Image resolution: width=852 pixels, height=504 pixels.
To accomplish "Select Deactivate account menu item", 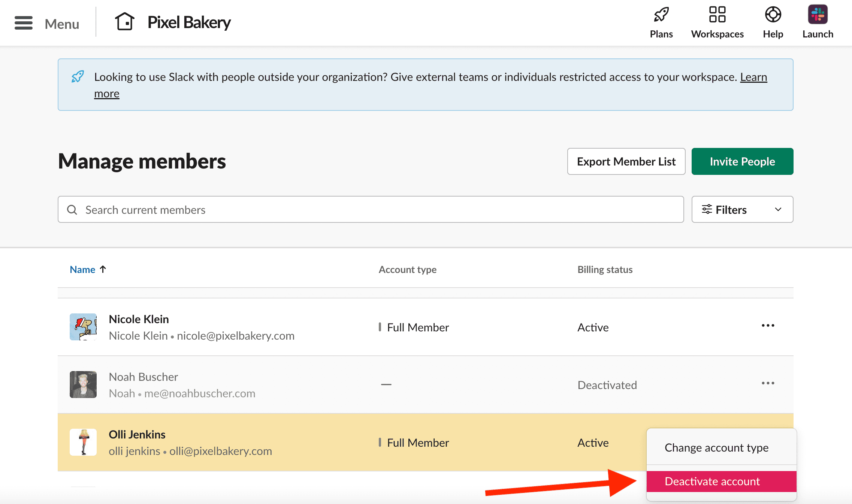I will (721, 481).
